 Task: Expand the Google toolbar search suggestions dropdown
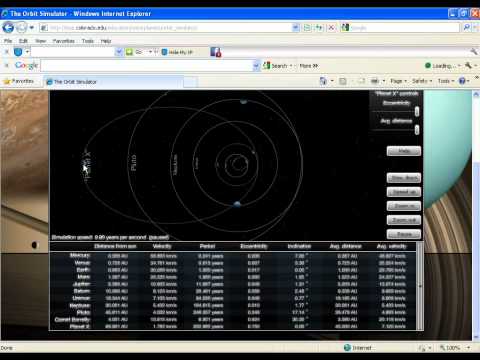click(x=256, y=66)
